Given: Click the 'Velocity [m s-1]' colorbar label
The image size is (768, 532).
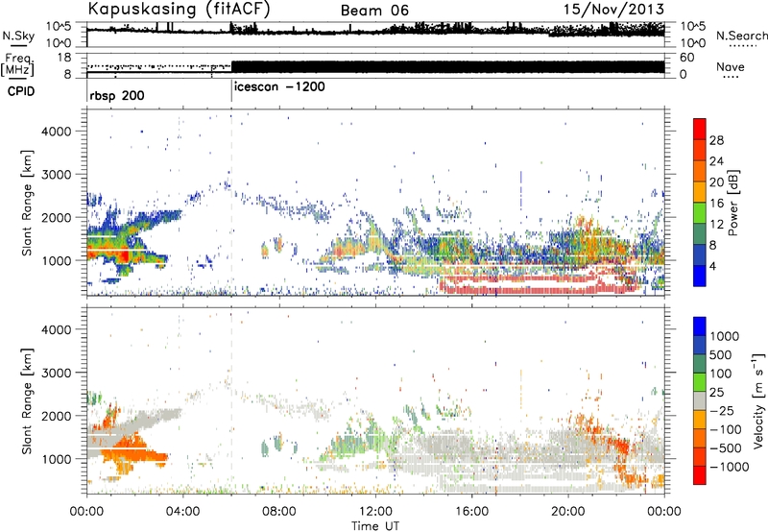Looking at the screenshot, I should [758, 400].
